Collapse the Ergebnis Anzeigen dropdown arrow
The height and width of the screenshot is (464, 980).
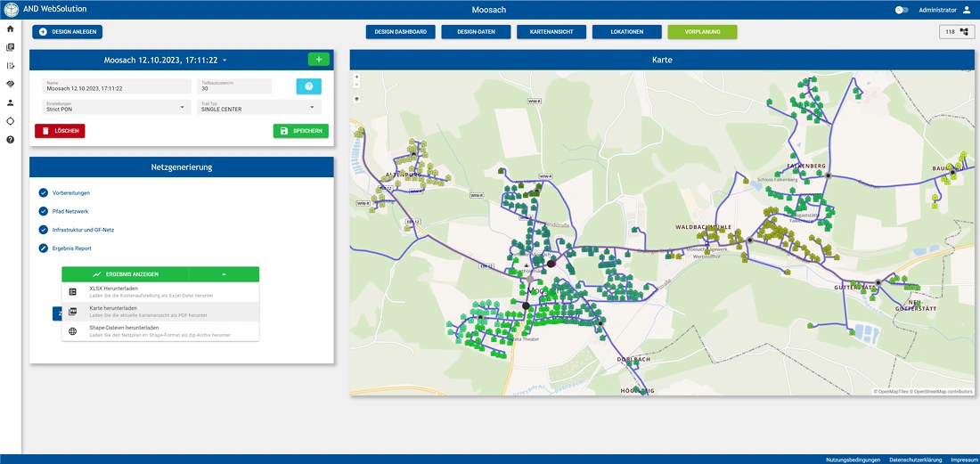point(224,274)
